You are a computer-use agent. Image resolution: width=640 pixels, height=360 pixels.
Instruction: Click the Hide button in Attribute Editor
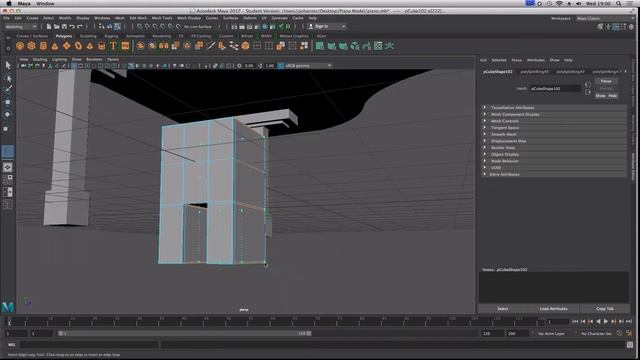pyautogui.click(x=612, y=96)
